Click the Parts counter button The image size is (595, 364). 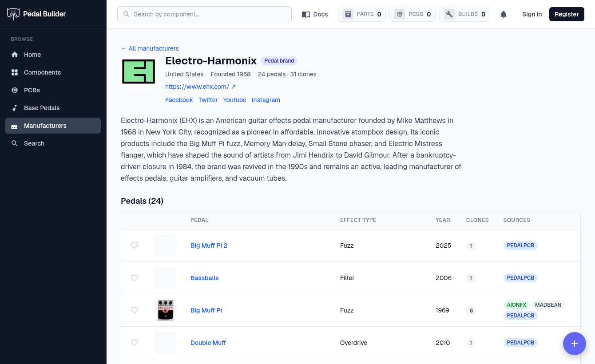coord(362,14)
